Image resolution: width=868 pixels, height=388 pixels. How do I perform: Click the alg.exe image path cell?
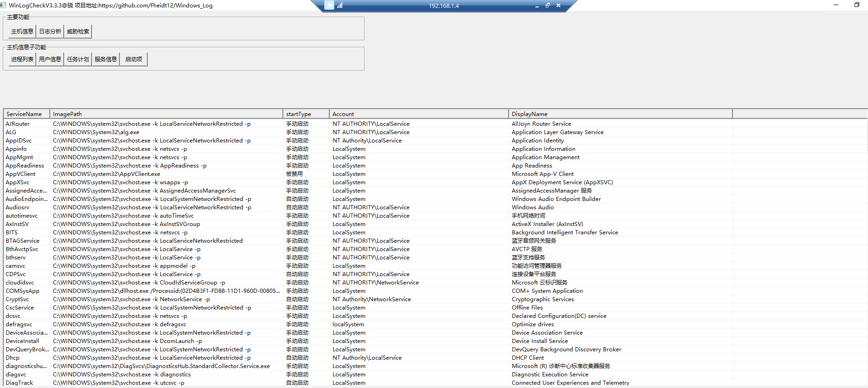tap(96, 132)
